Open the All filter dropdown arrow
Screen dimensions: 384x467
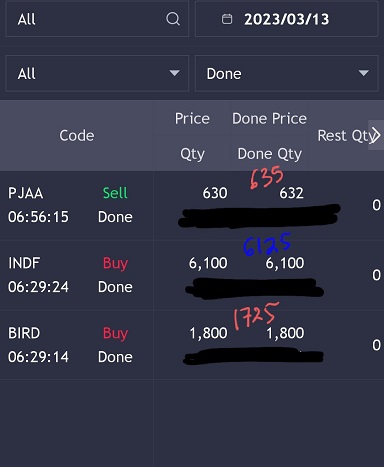(174, 73)
